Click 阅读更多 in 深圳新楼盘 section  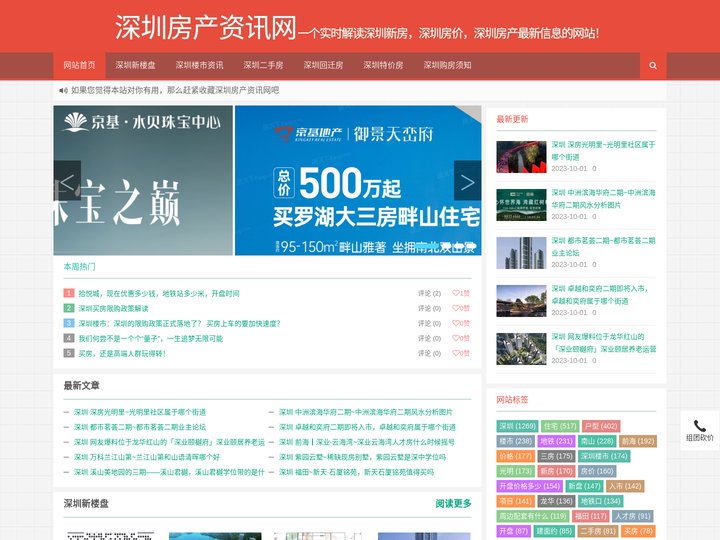453,504
